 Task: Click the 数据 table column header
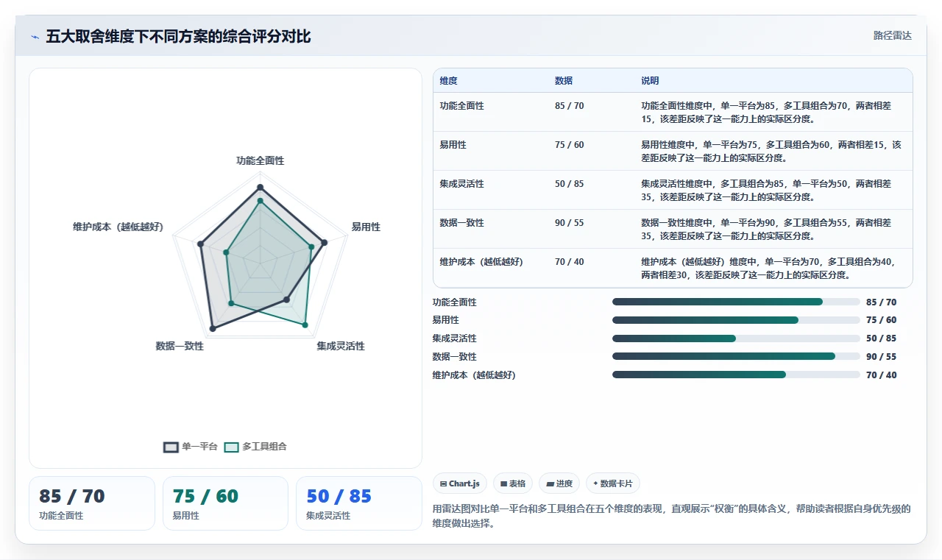click(x=564, y=81)
